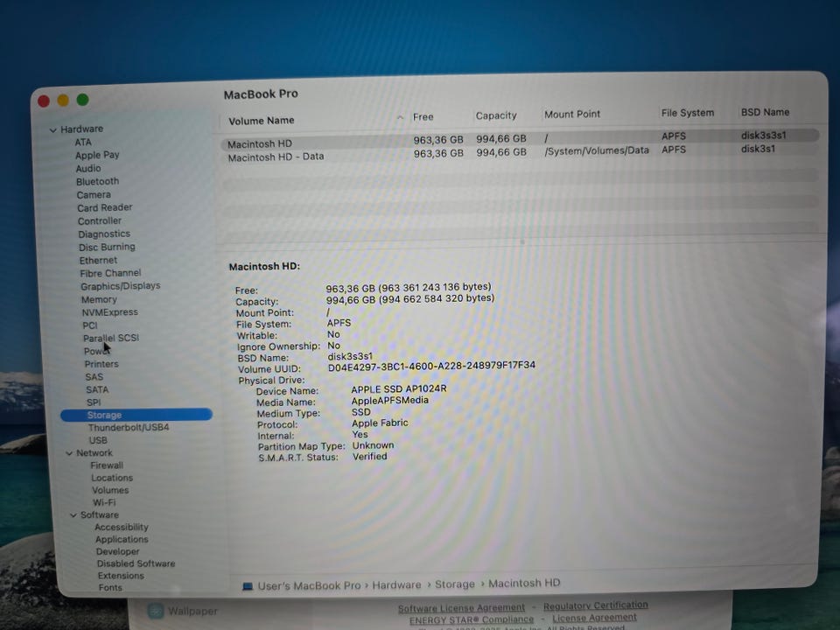
Task: Click the disk3s3s1 BSD name cell
Action: [763, 136]
